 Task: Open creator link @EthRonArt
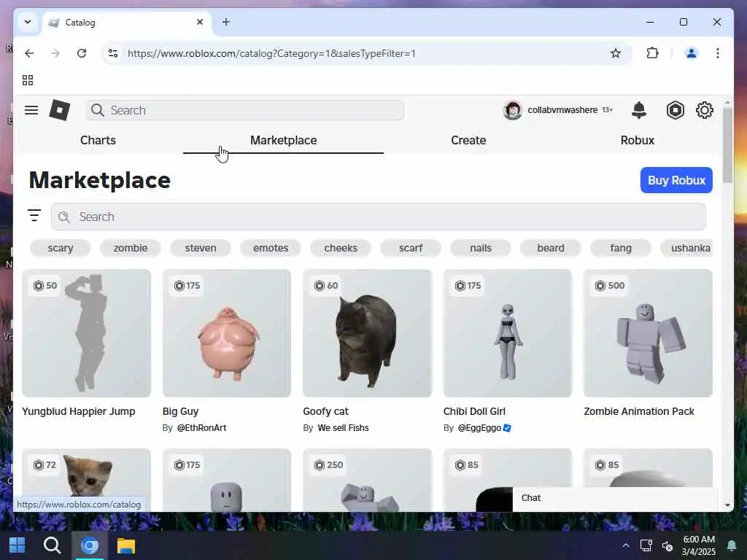click(201, 428)
